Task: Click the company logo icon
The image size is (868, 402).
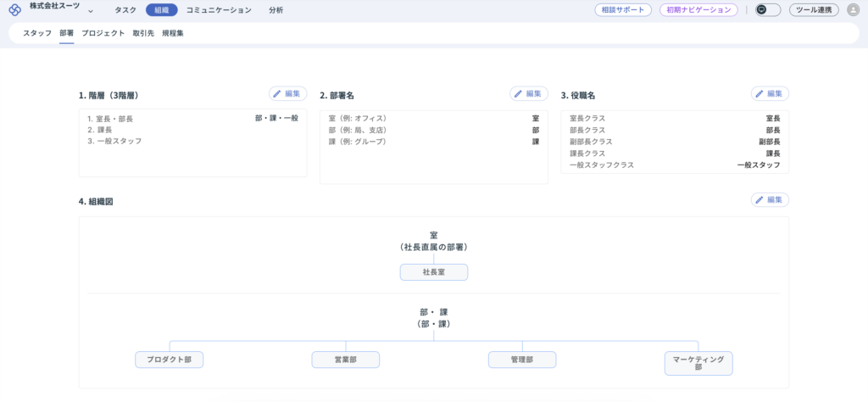Action: [15, 10]
